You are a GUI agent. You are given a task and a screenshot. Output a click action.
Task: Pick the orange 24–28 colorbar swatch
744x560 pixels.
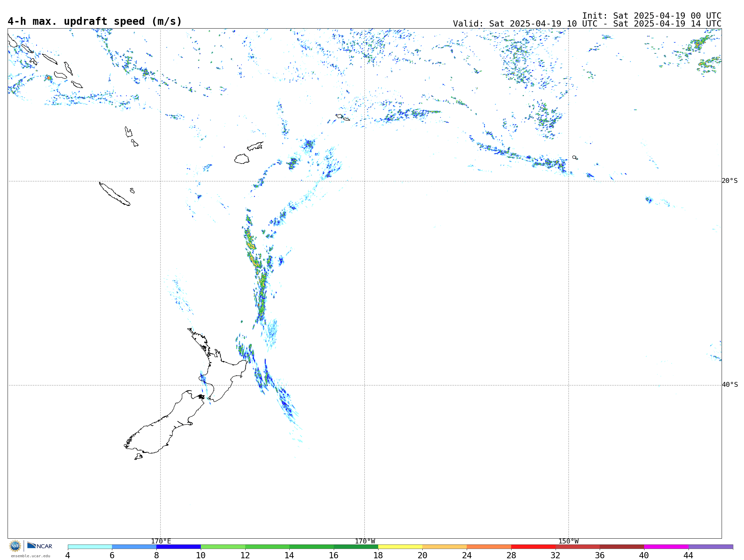[x=489, y=547]
